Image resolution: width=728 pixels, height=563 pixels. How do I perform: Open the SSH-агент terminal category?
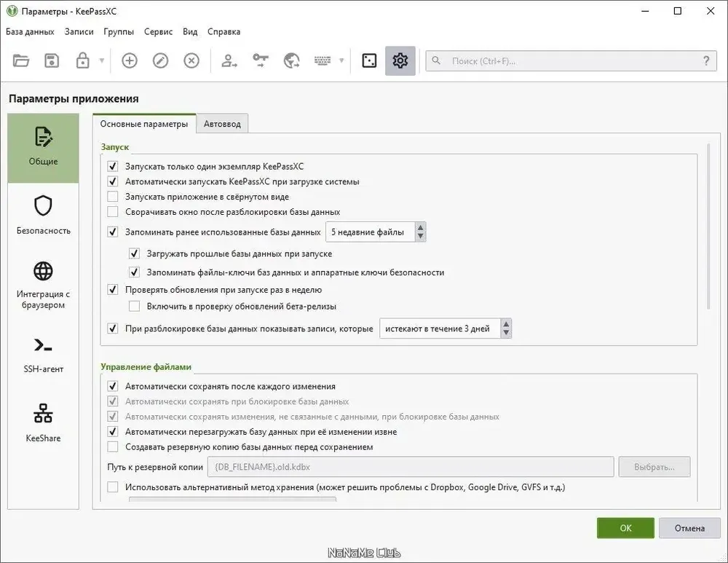coord(43,355)
